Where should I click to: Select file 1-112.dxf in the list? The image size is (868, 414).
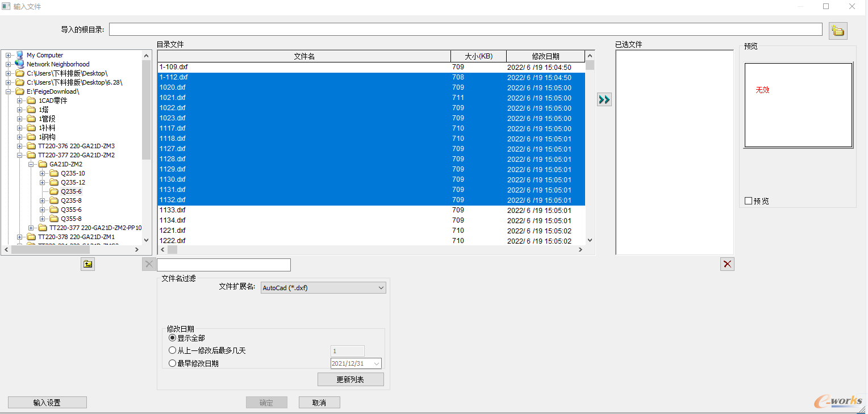tap(372, 77)
